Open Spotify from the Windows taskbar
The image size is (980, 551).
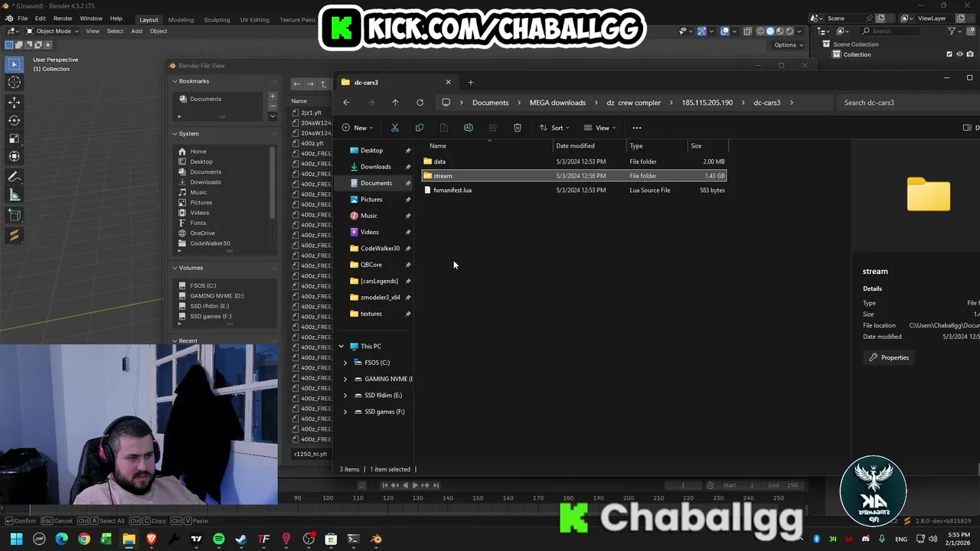[219, 539]
